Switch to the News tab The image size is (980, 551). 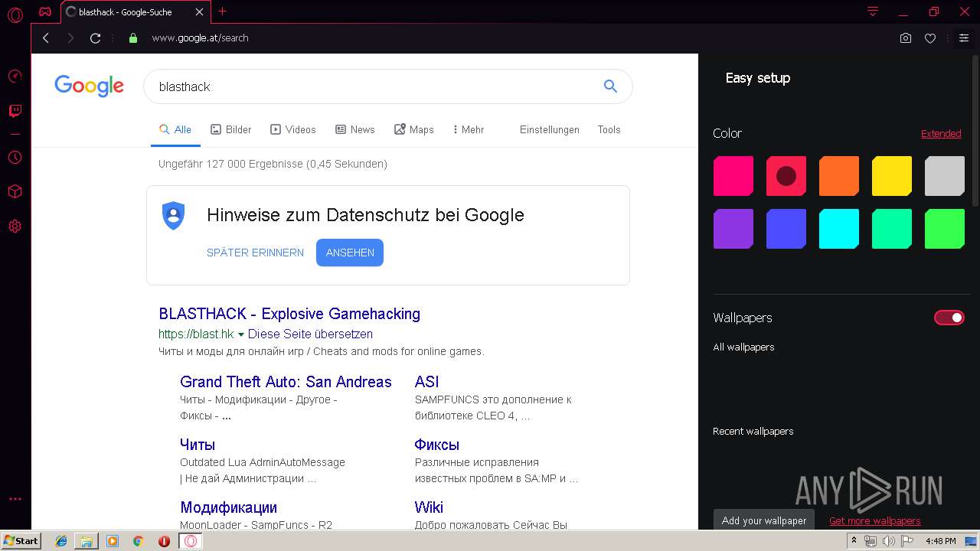pyautogui.click(x=355, y=129)
